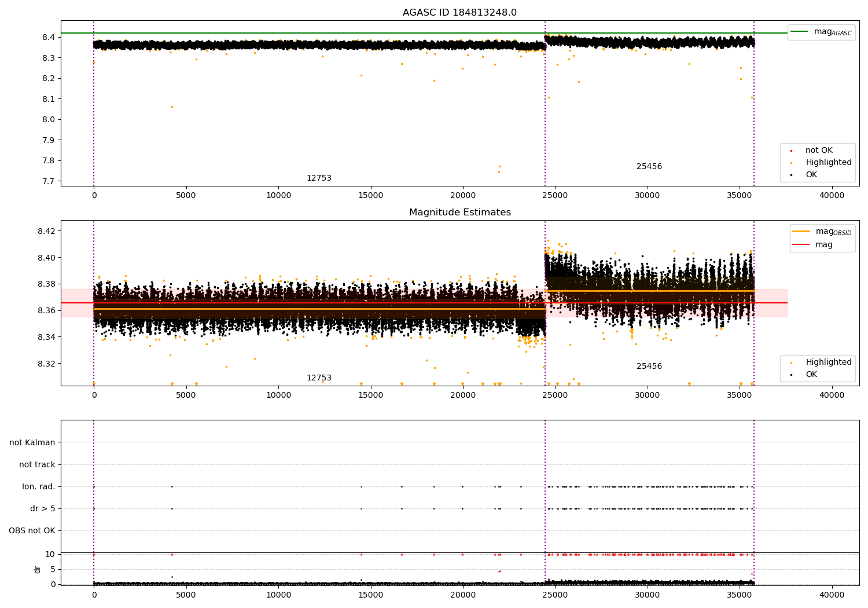Click the title "AGASC ID 184813248.0"

[460, 13]
